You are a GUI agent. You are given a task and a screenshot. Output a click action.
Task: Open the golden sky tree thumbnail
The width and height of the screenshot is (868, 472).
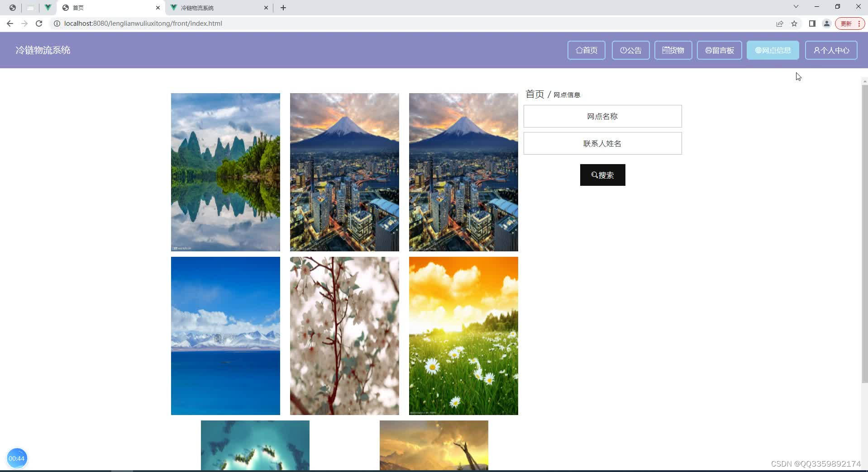434,445
